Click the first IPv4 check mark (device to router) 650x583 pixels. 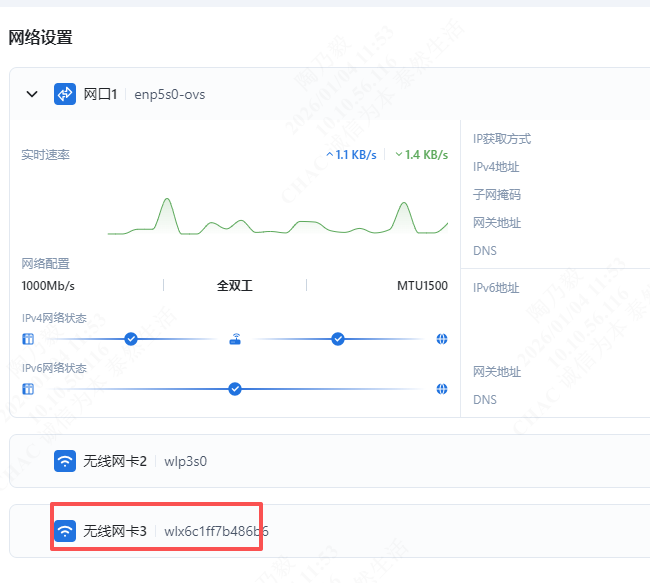point(131,339)
